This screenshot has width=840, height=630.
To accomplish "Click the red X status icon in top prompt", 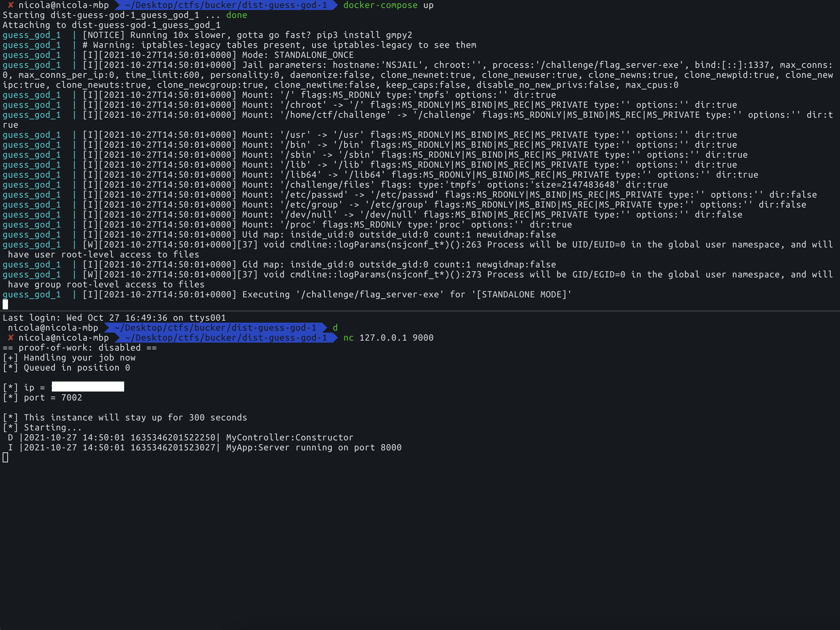I will 11,5.
